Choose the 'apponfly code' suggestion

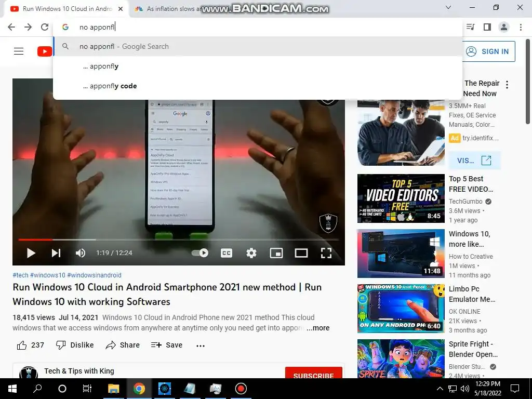(258, 86)
